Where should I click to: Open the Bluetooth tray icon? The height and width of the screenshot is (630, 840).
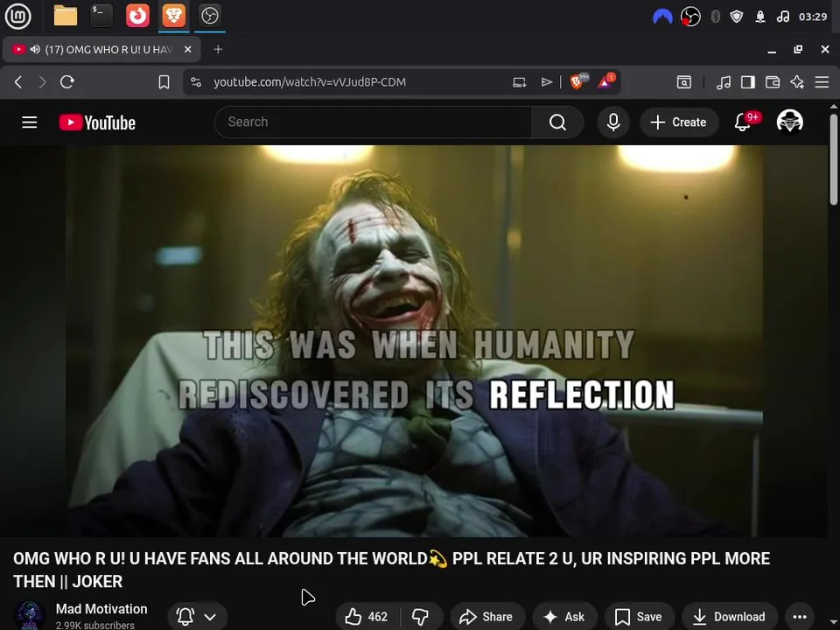pos(715,17)
